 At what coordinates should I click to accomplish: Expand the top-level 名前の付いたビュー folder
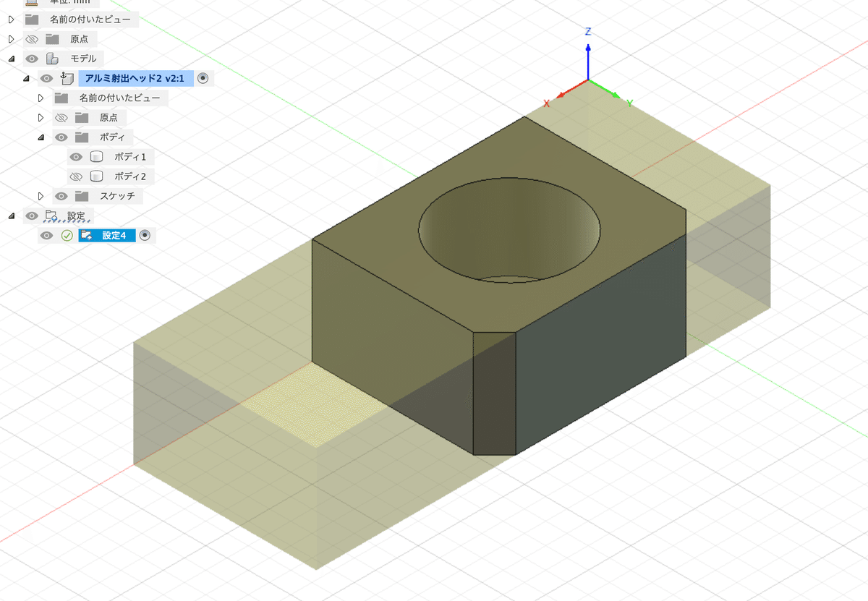click(11, 20)
